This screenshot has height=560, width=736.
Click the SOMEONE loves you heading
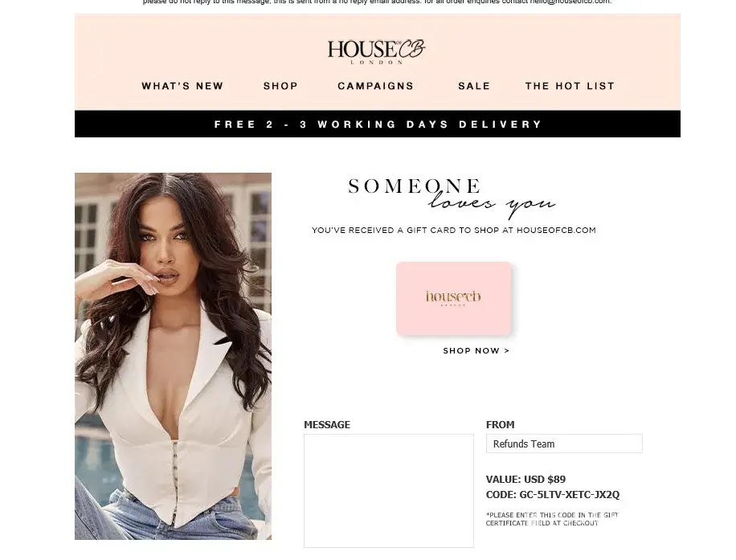(452, 198)
